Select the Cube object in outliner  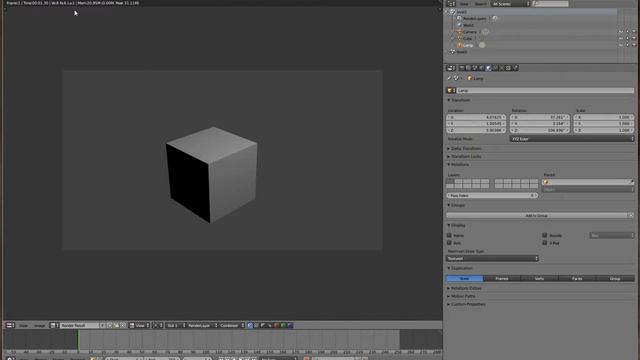pyautogui.click(x=467, y=38)
